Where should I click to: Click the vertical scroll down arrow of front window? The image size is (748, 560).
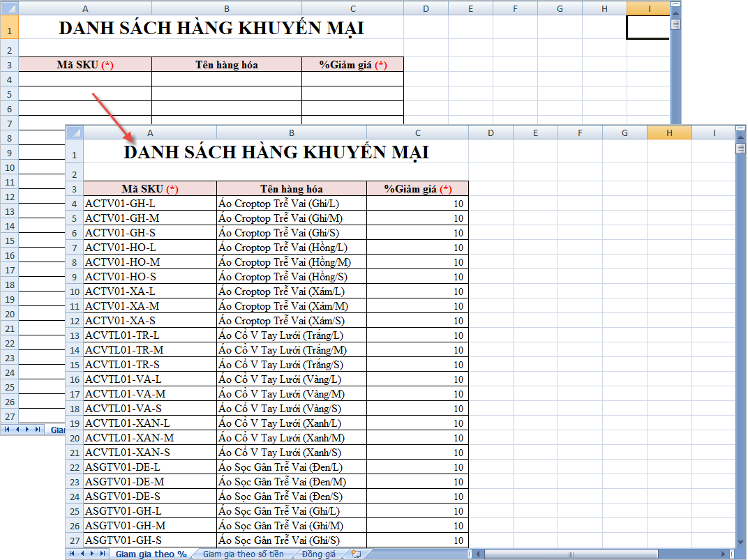click(x=740, y=540)
